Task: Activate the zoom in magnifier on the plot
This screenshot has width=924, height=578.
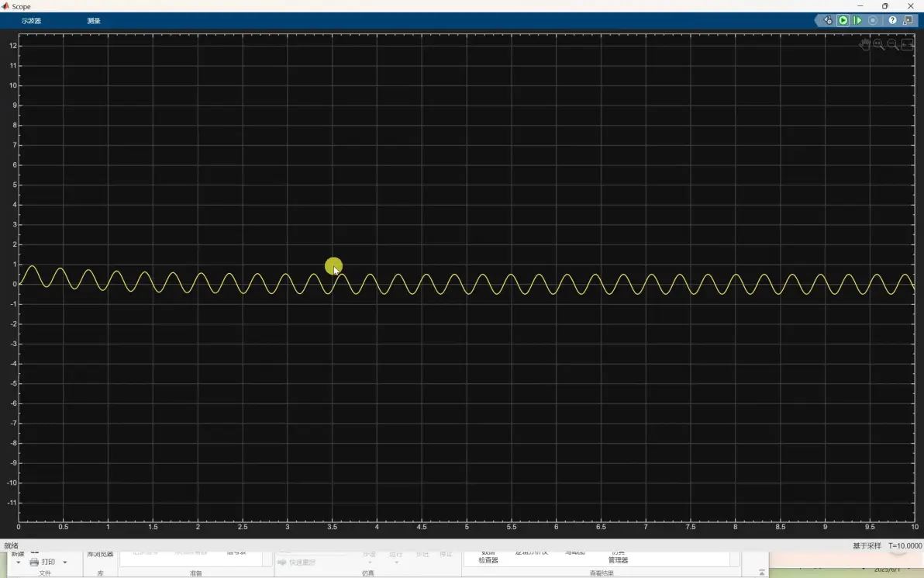Action: [878, 45]
